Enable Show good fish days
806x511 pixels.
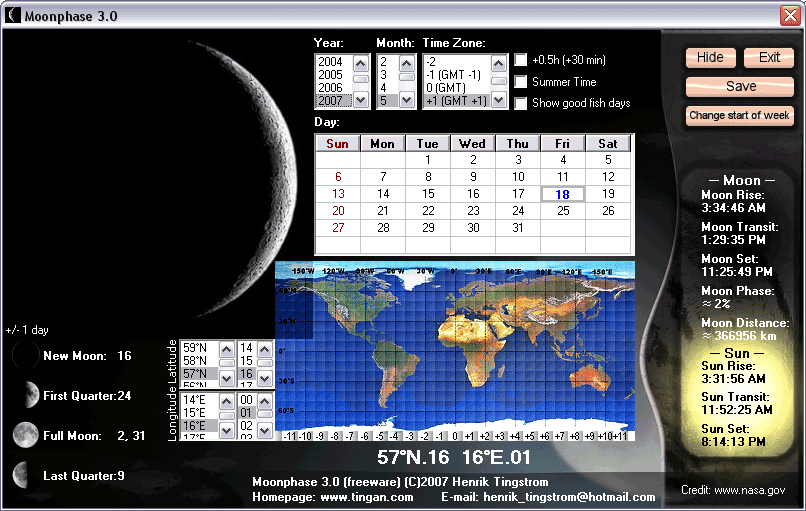(x=520, y=103)
